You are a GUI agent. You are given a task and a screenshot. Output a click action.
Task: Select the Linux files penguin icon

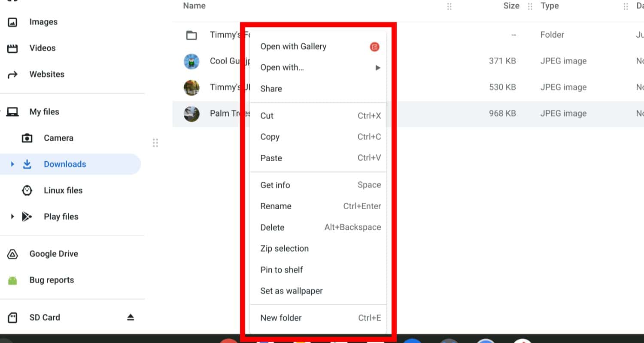pos(27,190)
